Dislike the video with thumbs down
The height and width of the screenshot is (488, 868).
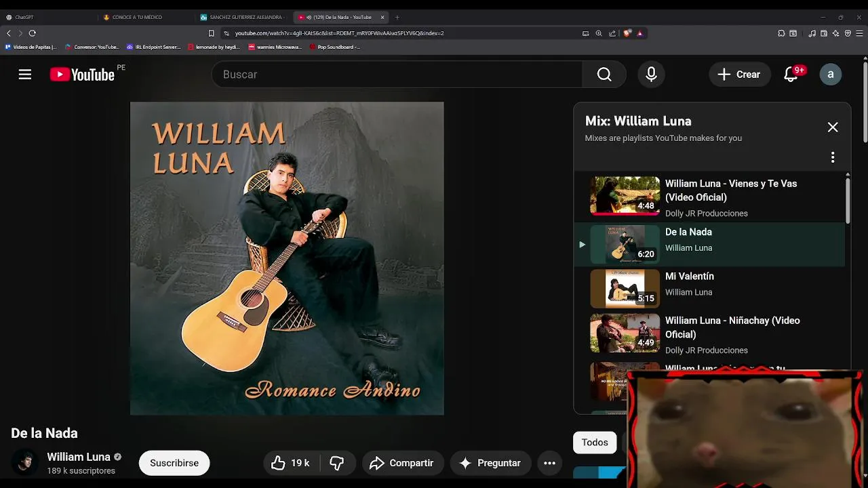point(337,463)
